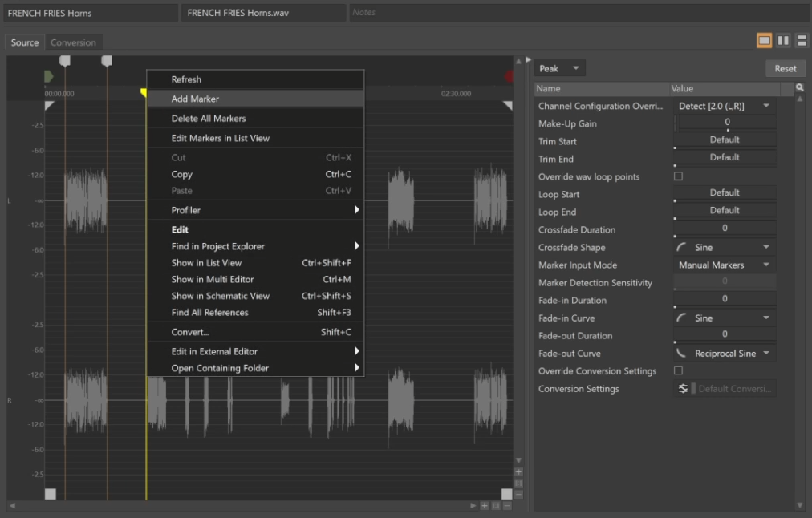This screenshot has height=518, width=812.
Task: Choose Add Marker from context menu
Action: point(255,99)
